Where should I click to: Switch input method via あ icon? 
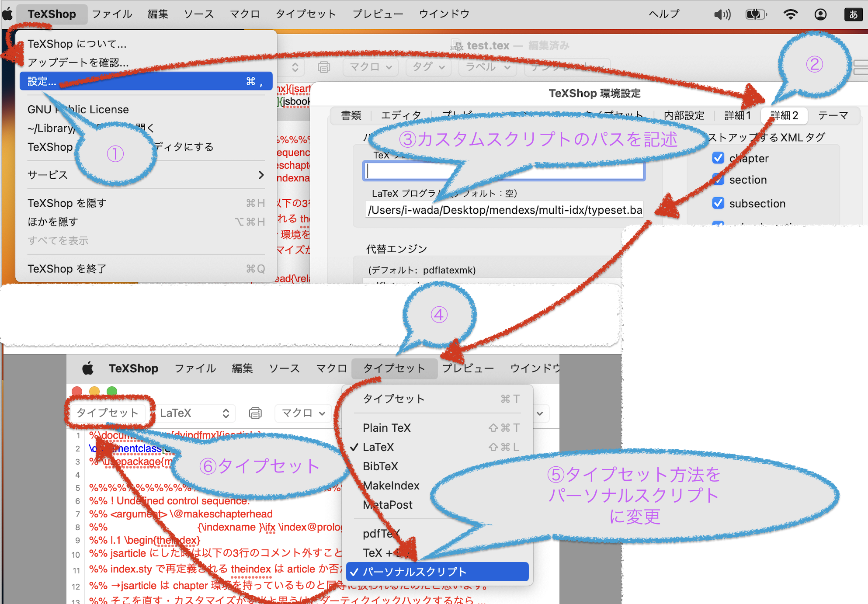point(853,14)
